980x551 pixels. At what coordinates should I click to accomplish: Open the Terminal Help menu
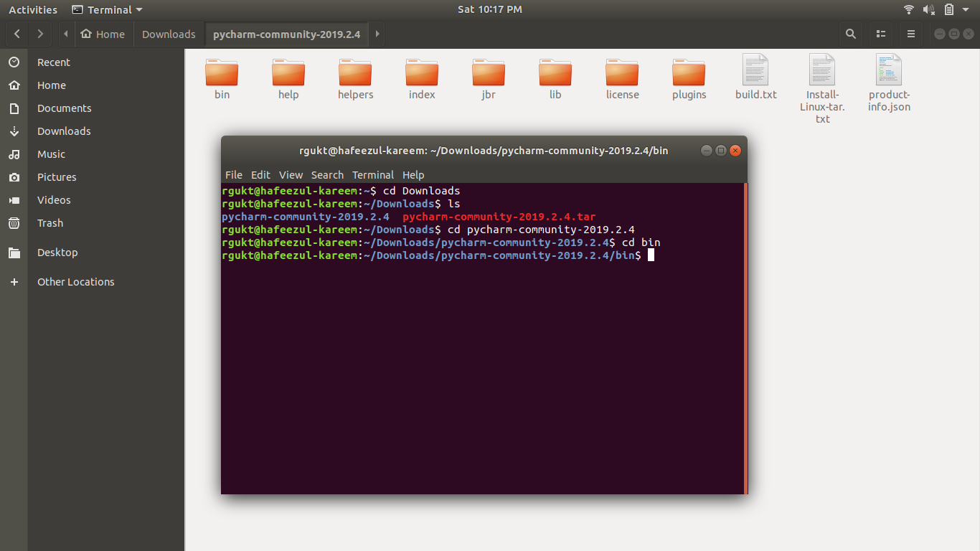coord(413,175)
